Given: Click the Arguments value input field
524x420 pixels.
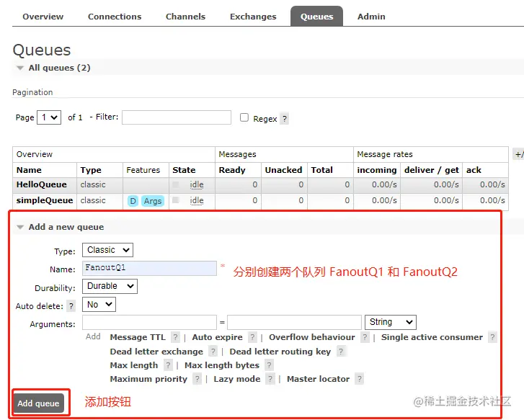Looking at the screenshot, I should 294,322.
